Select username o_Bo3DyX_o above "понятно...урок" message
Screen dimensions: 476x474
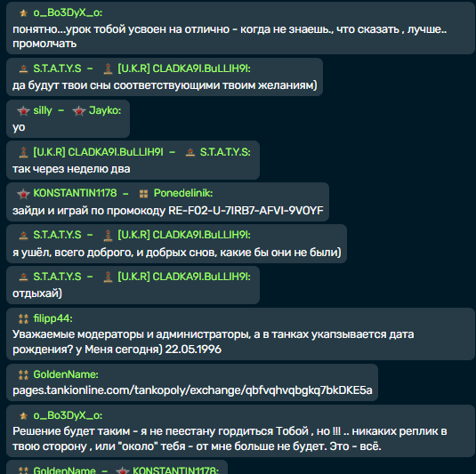[x=68, y=13]
